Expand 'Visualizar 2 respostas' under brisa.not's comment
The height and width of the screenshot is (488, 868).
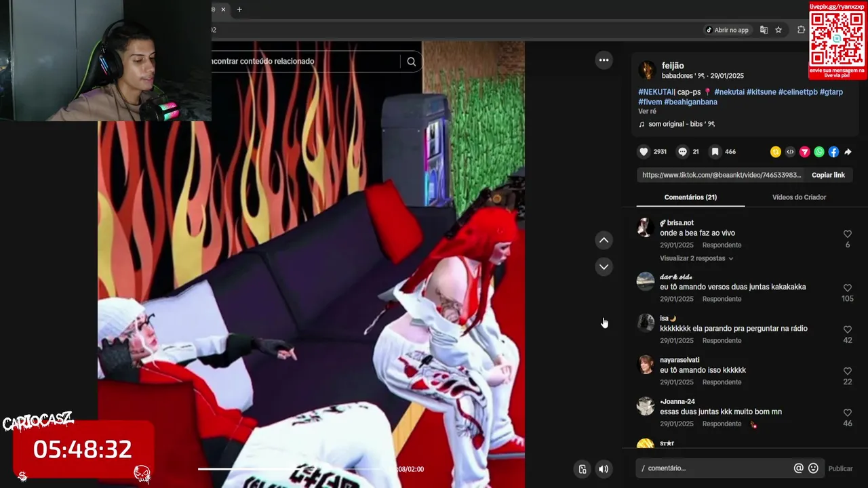coord(696,258)
